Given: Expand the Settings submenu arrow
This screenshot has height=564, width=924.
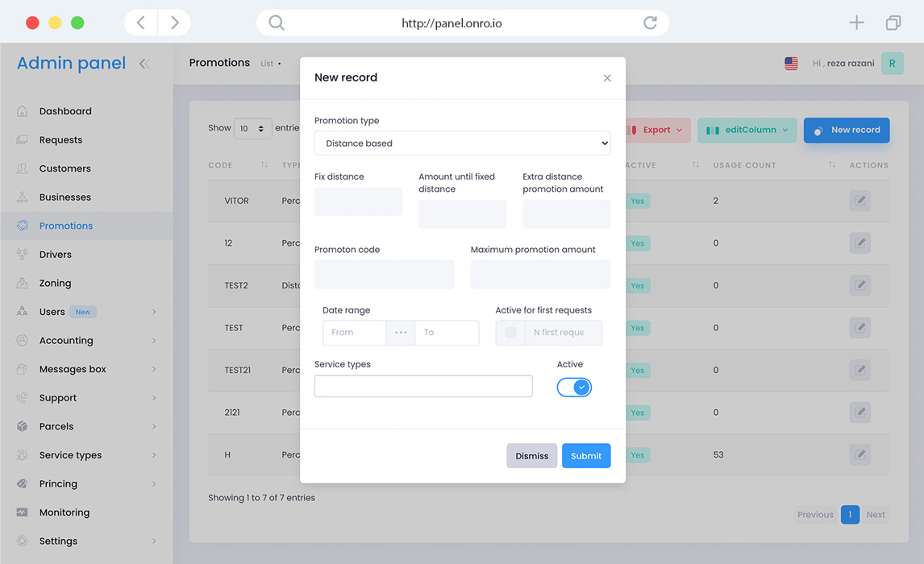Looking at the screenshot, I should pyautogui.click(x=153, y=541).
